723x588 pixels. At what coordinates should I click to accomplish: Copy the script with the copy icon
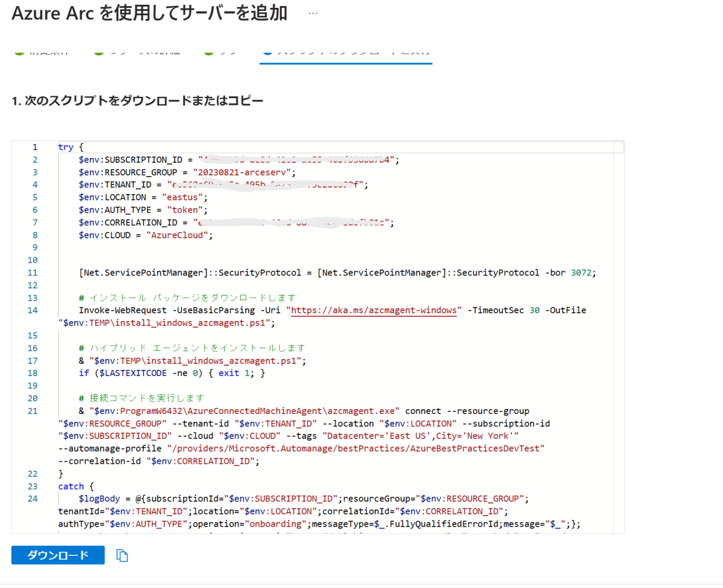pos(122,555)
